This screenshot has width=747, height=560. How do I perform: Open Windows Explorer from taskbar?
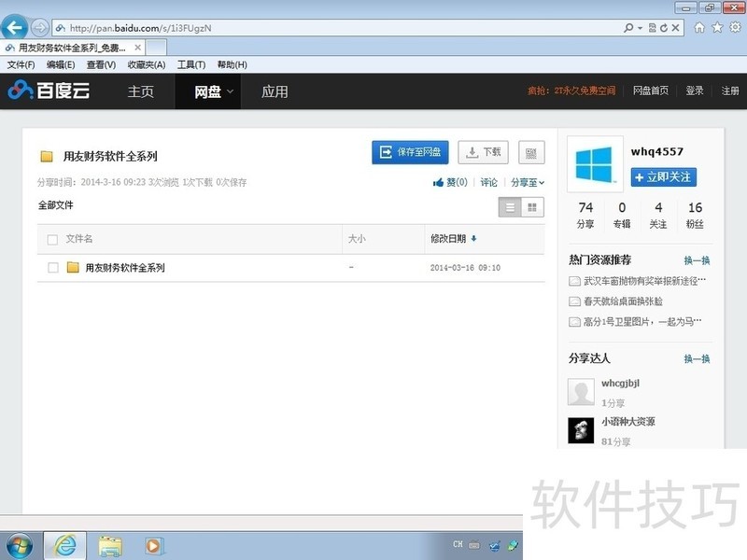tap(110, 544)
